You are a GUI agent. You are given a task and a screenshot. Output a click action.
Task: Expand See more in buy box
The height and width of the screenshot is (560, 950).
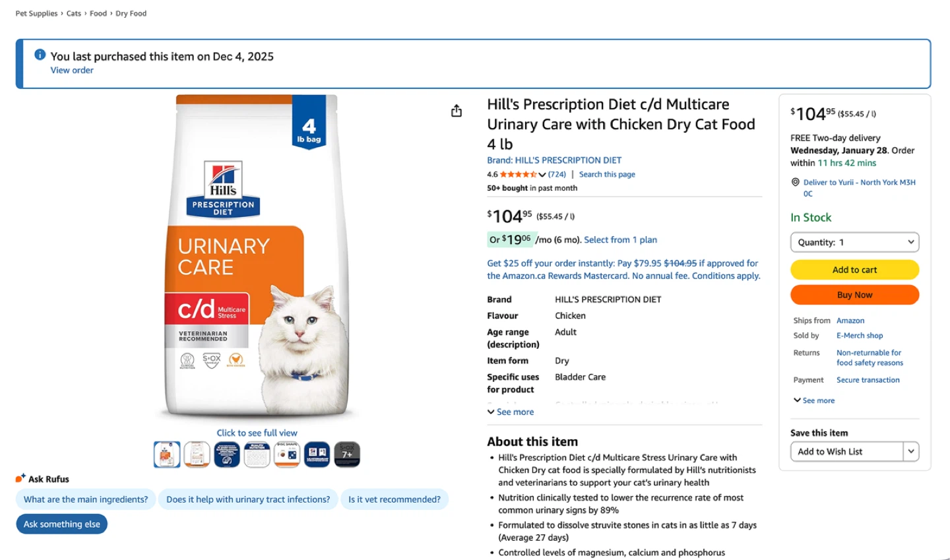[x=814, y=400]
